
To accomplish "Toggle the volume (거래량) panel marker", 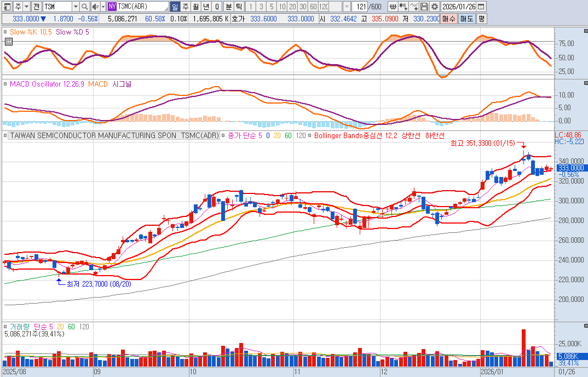I will point(5,327).
